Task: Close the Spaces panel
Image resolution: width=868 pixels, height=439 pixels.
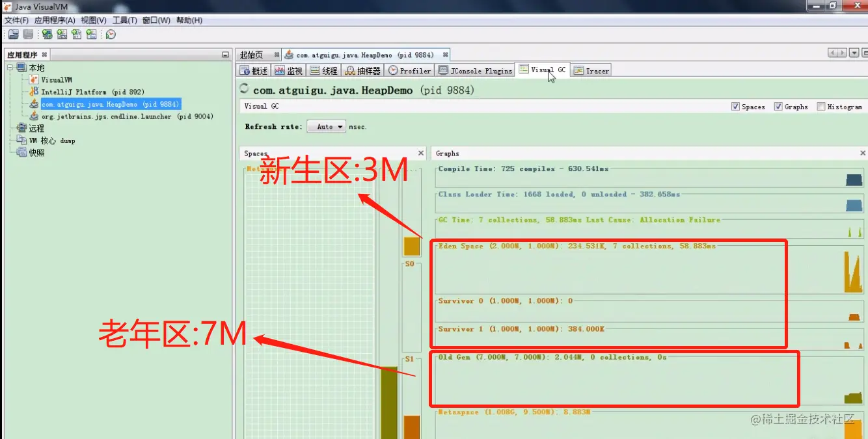Action: click(421, 153)
